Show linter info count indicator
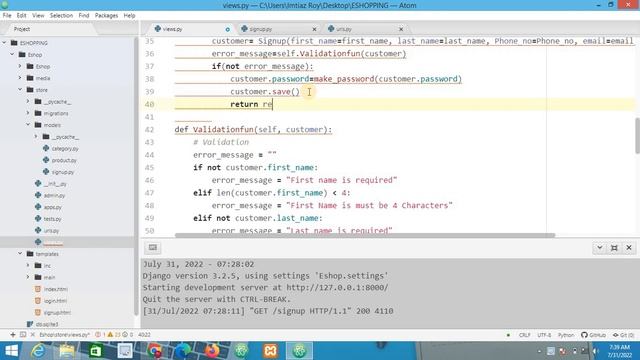640x360 pixels. pyautogui.click(x=128, y=335)
